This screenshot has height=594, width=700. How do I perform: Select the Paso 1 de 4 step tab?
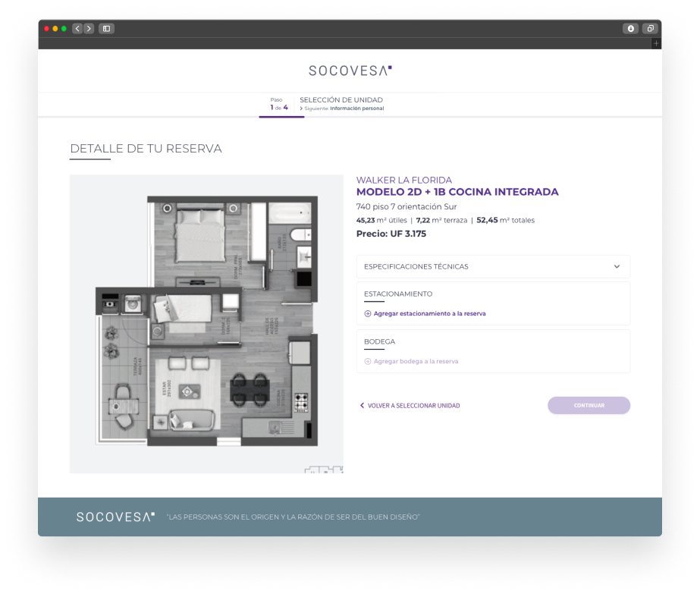[x=278, y=104]
